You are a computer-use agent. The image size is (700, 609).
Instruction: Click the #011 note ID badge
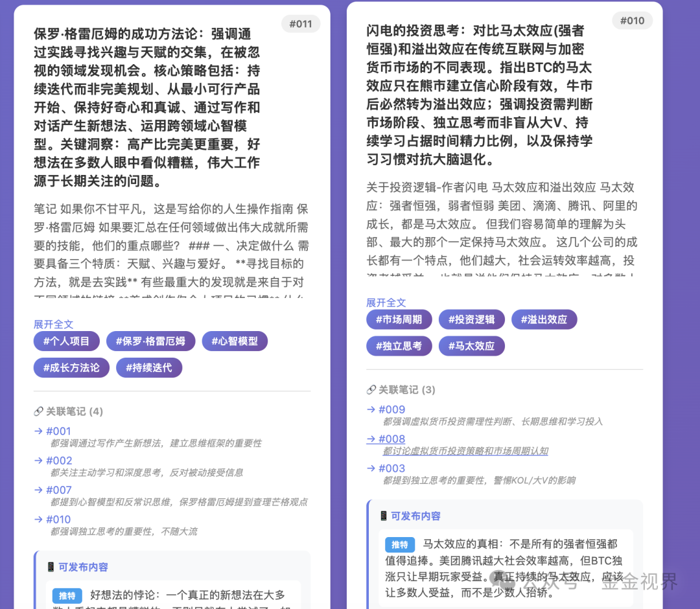(301, 23)
